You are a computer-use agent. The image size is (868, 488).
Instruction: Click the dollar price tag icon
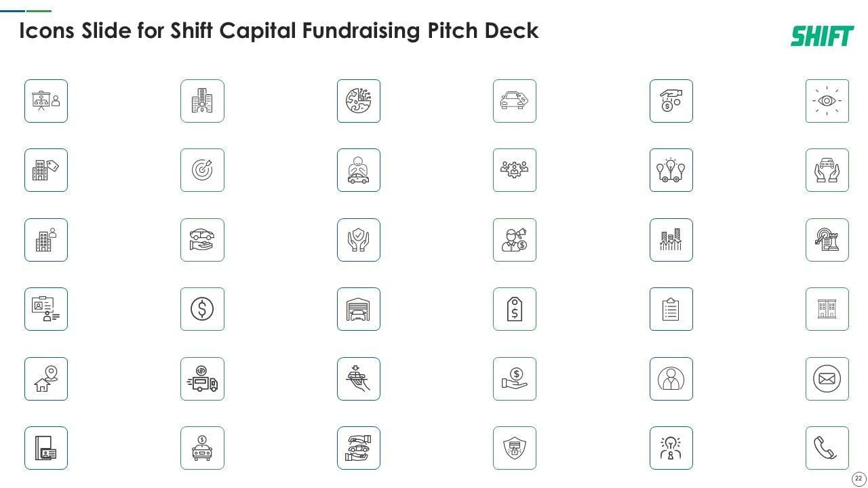coord(514,309)
